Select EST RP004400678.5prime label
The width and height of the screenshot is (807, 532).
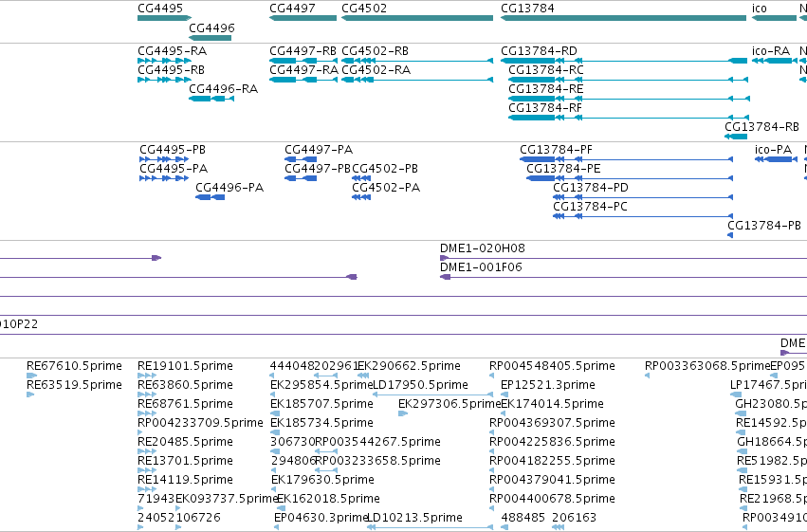point(552,499)
